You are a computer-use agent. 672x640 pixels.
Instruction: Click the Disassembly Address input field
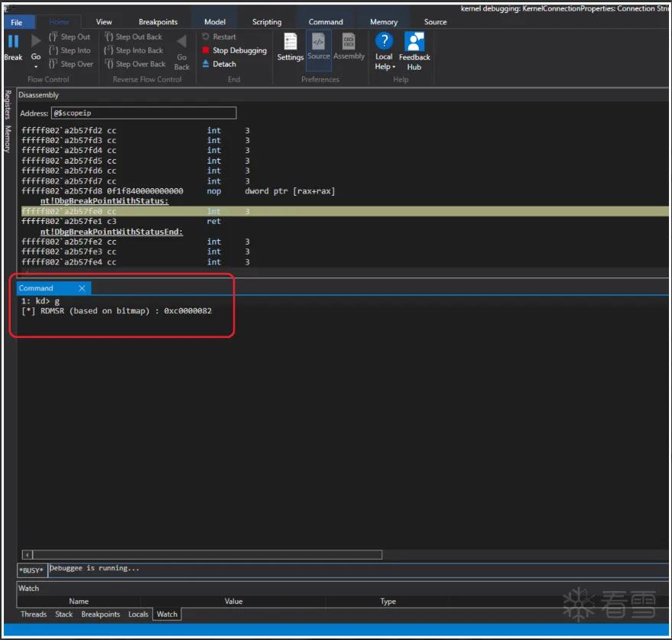(x=144, y=113)
